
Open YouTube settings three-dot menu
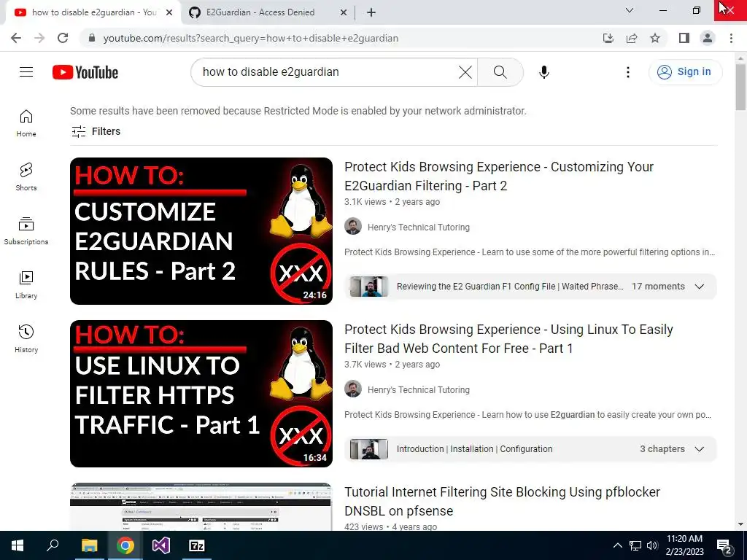click(628, 72)
